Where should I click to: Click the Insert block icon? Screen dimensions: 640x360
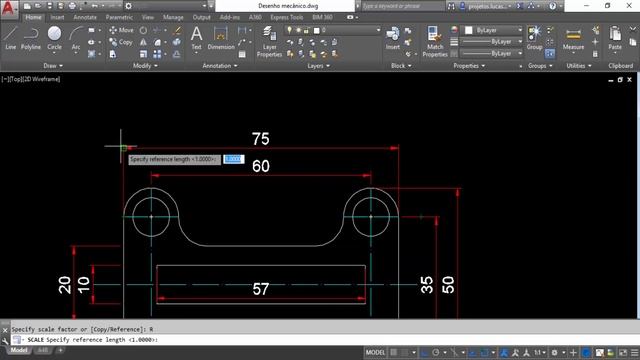393,38
